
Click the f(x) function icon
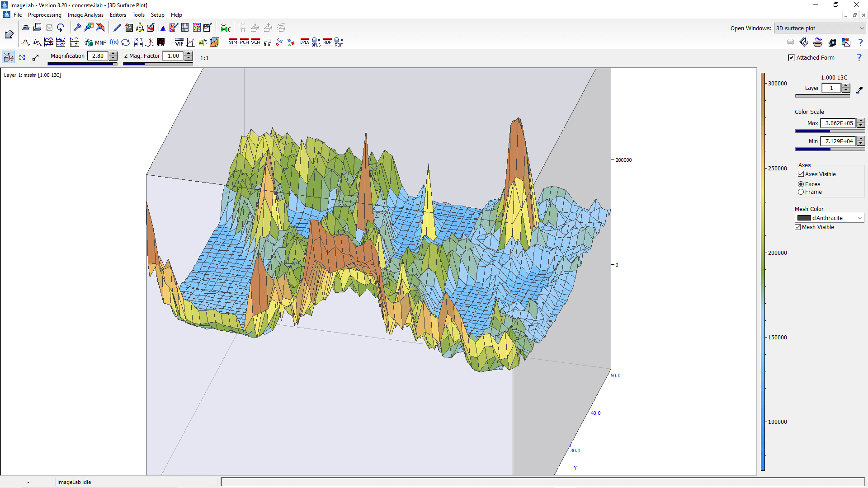pyautogui.click(x=114, y=42)
